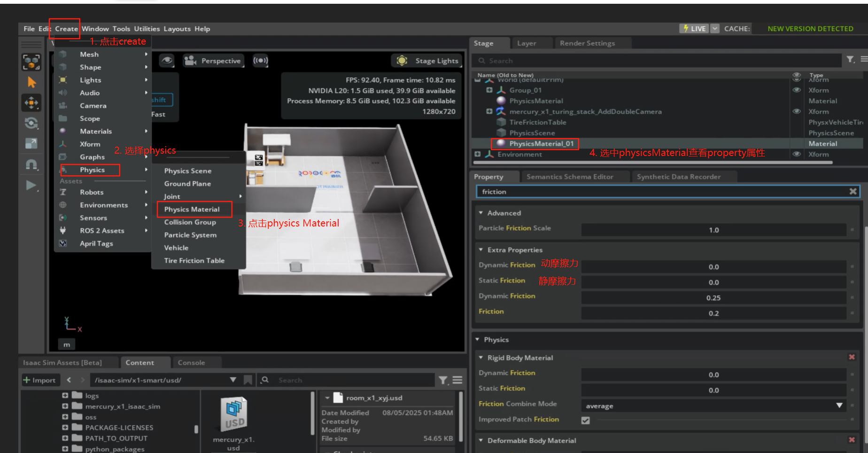
Task: Open the Content path dropdown arrow
Action: tap(233, 380)
